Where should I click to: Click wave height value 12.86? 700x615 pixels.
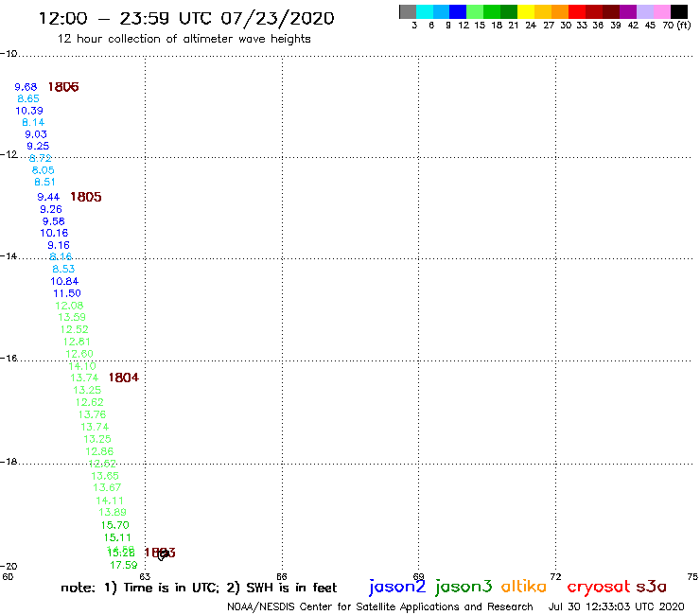[99, 451]
